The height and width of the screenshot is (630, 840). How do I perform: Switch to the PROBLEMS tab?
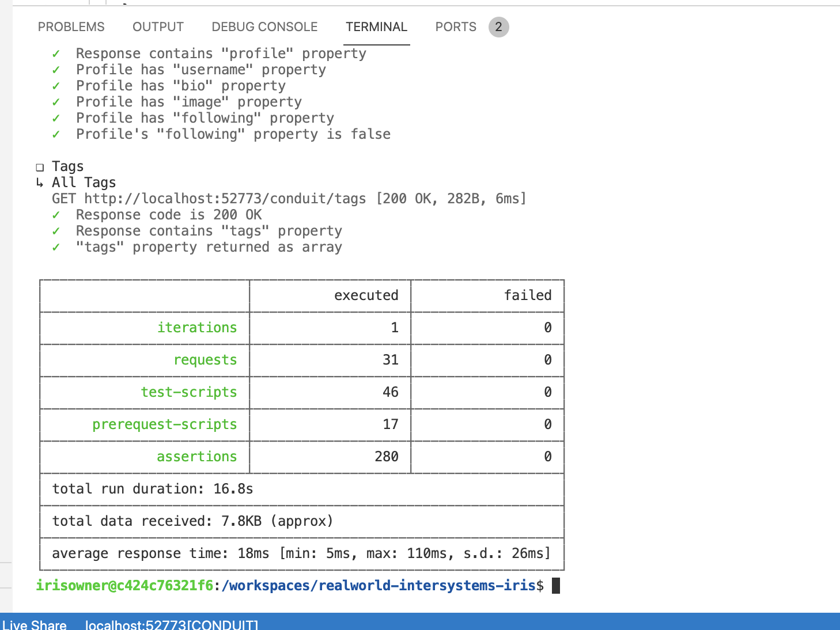pos(71,27)
